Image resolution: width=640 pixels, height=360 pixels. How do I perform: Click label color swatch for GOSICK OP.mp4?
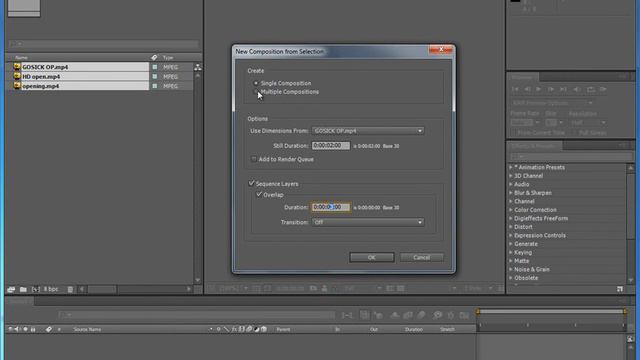click(x=155, y=67)
